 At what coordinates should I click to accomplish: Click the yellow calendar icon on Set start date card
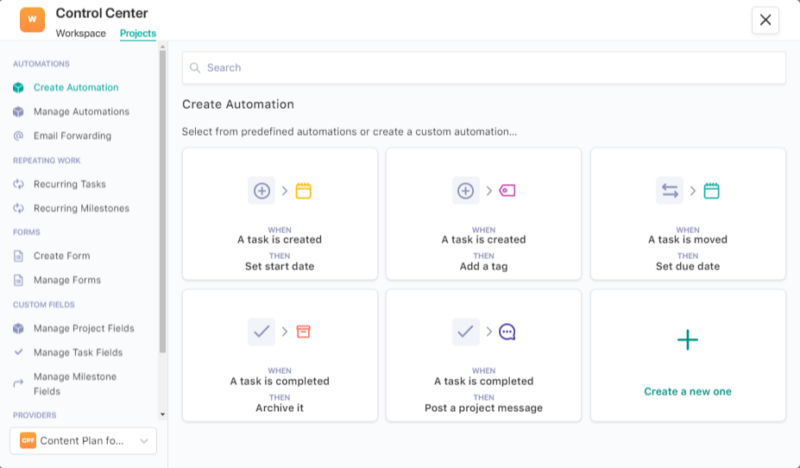coord(303,191)
